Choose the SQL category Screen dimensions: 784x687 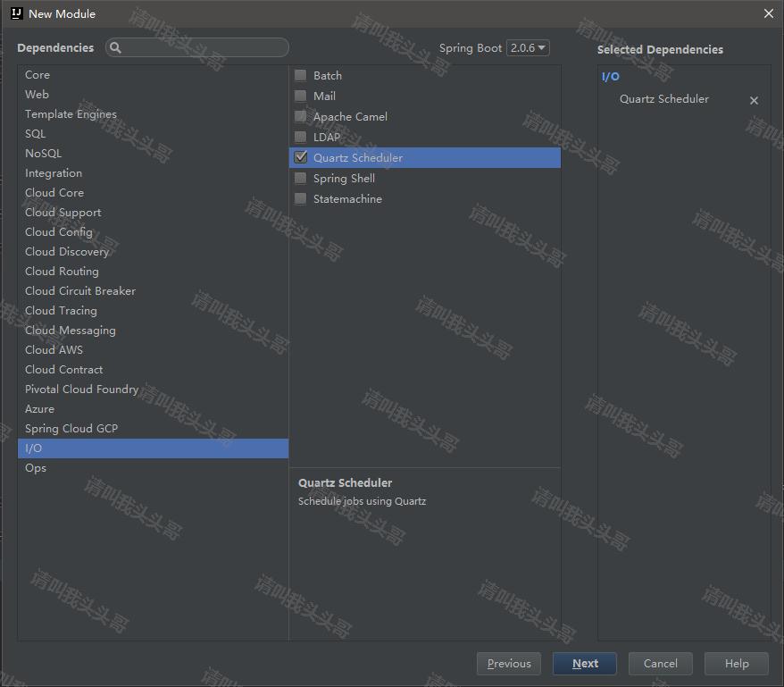[153, 134]
